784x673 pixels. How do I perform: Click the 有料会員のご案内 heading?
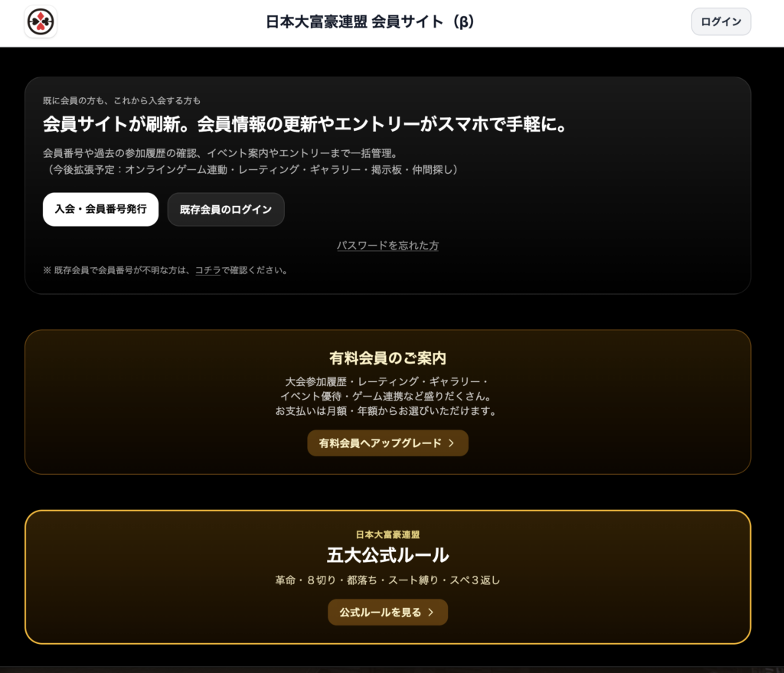(x=387, y=358)
